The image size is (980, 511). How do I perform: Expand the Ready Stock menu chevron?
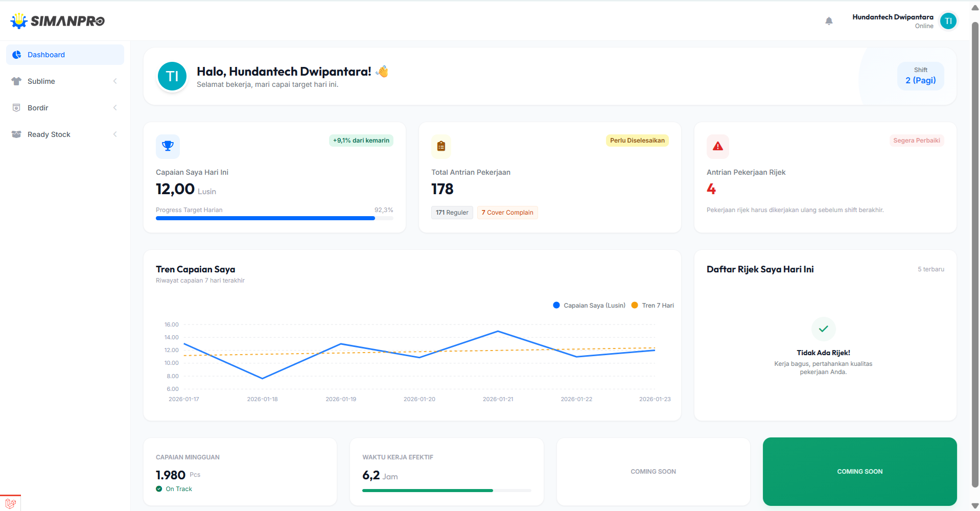coord(115,134)
